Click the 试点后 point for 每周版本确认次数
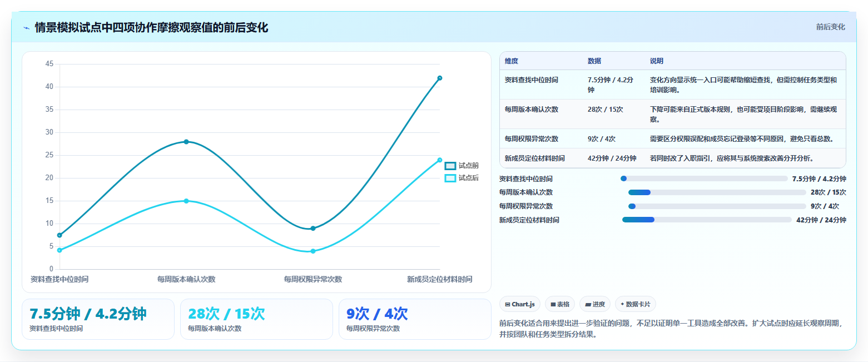The height and width of the screenshot is (362, 868). (186, 201)
